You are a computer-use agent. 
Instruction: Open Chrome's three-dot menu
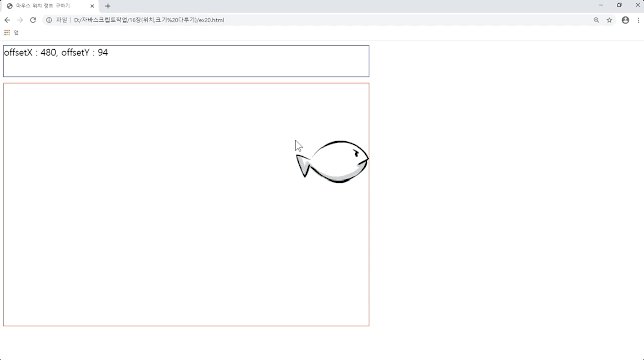pos(638,20)
